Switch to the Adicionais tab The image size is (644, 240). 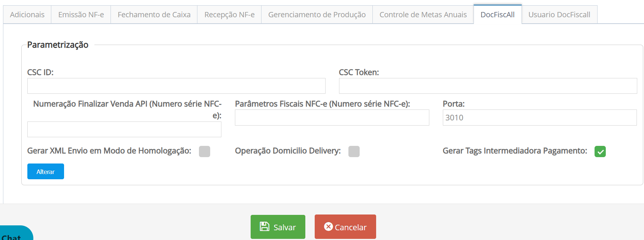tap(27, 15)
